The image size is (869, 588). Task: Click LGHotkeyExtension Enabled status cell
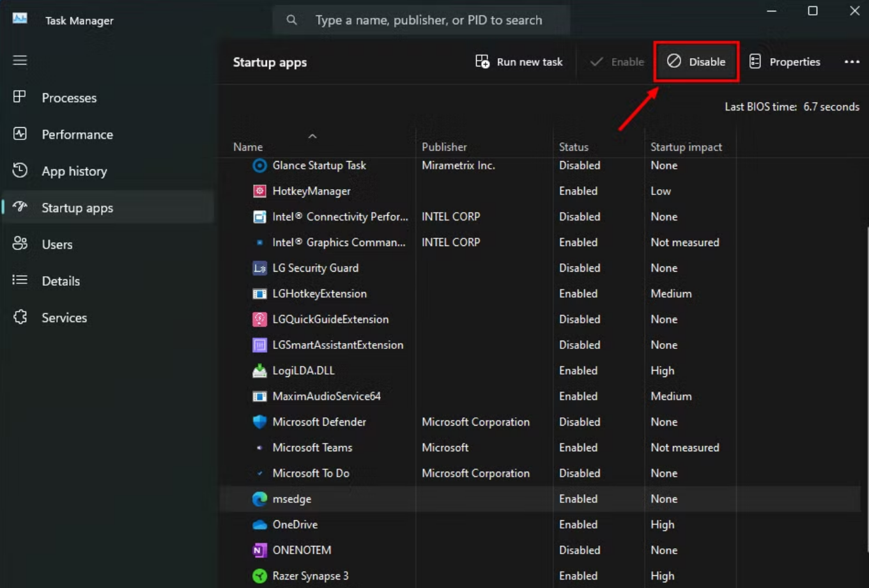pos(578,293)
